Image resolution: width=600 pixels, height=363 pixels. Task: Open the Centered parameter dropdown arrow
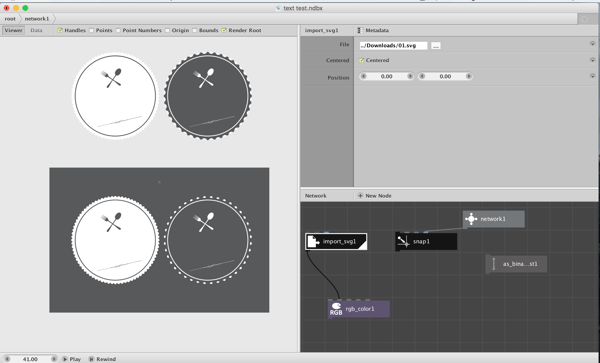tap(592, 60)
